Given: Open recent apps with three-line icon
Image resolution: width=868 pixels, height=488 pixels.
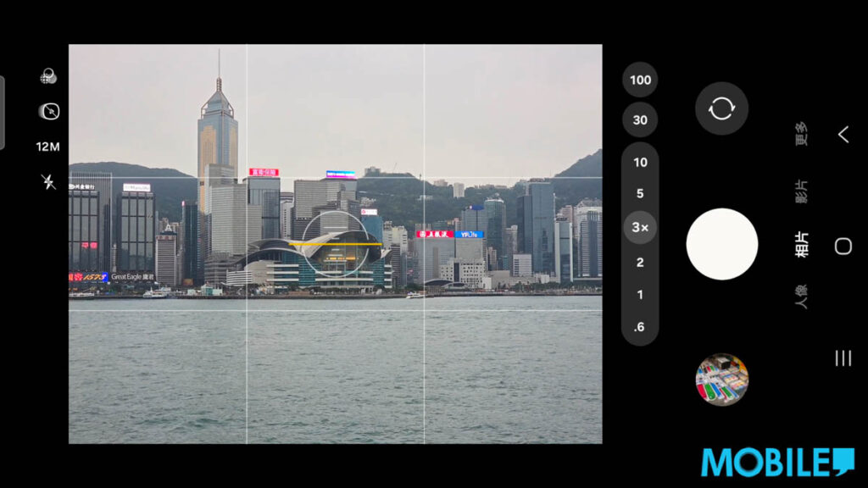Looking at the screenshot, I should pos(843,358).
